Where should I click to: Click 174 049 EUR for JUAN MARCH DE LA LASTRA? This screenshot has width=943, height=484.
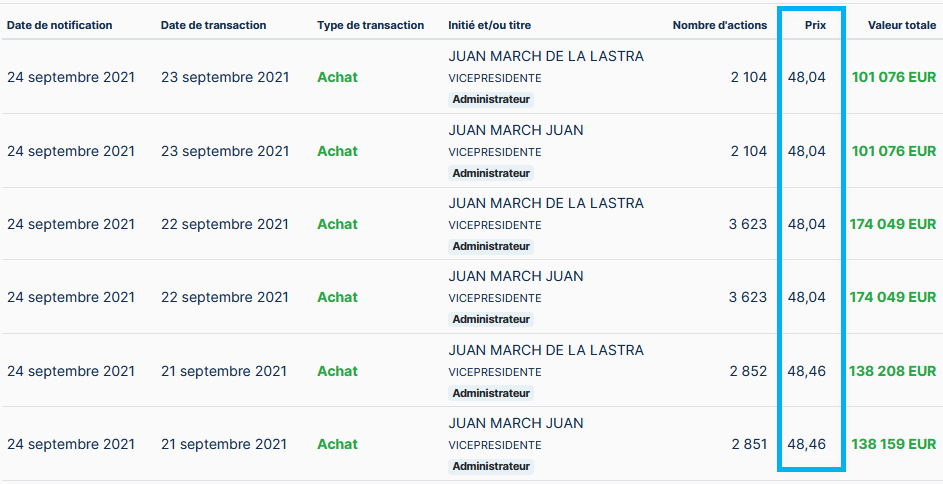pos(892,224)
